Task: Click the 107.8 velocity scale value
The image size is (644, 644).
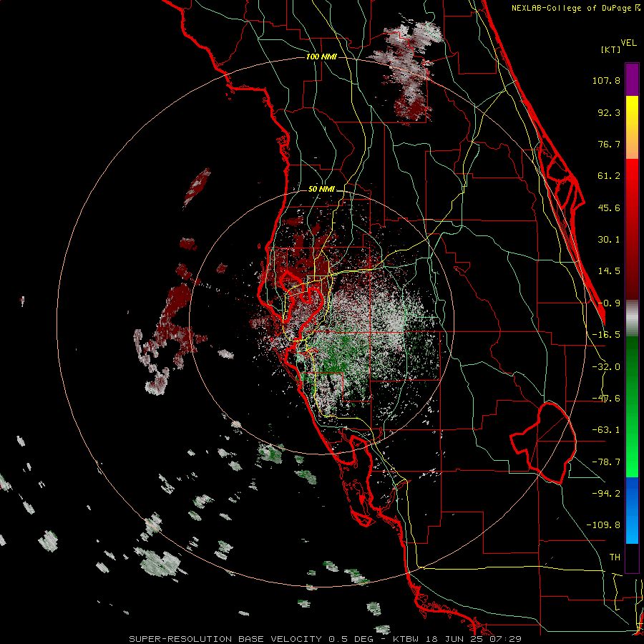Action: pyautogui.click(x=606, y=80)
